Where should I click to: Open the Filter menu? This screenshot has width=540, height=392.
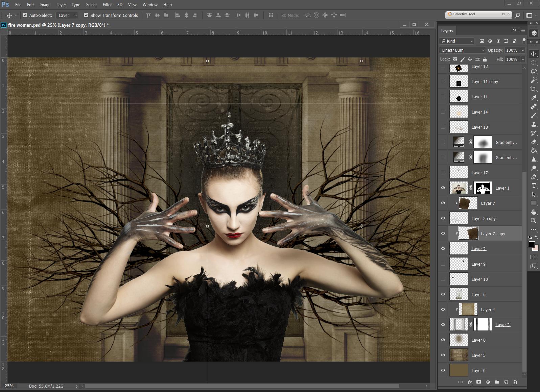coord(107,5)
